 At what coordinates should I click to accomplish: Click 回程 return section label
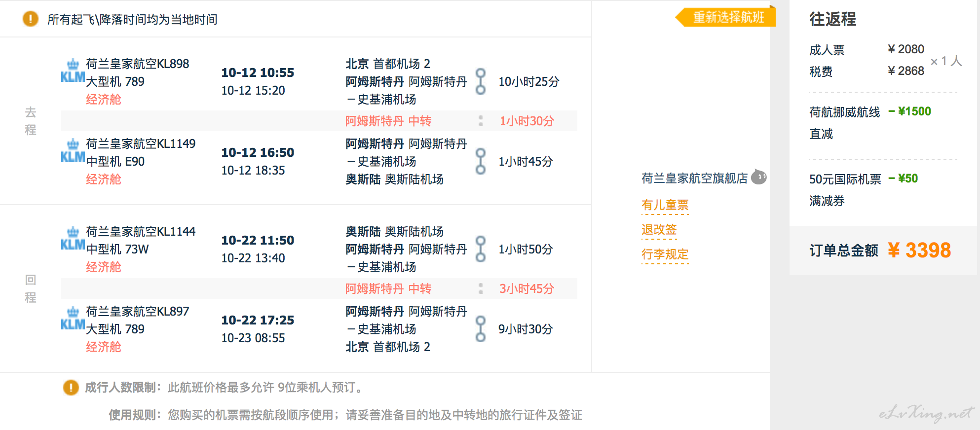coord(31,288)
